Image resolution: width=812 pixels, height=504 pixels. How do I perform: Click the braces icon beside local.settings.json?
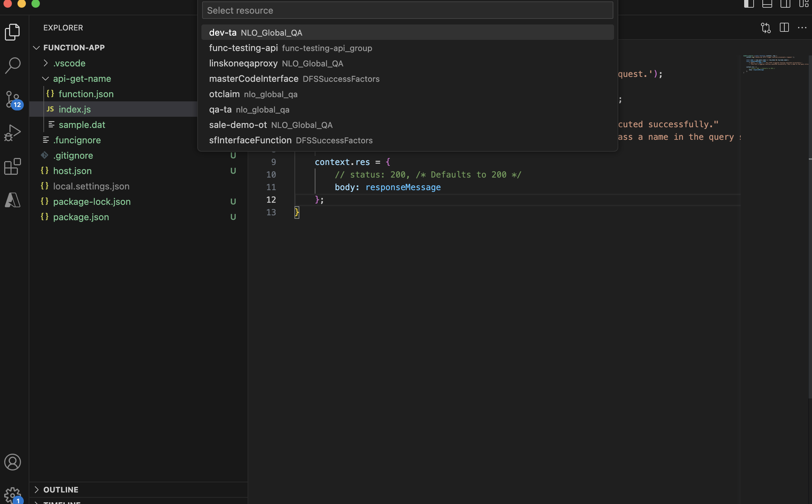tap(44, 186)
